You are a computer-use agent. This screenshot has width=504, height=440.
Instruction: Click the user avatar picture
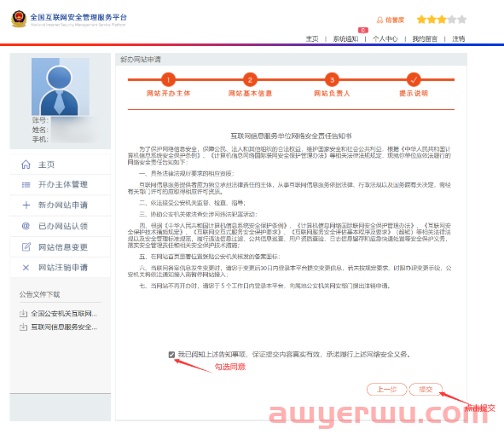coord(60,86)
